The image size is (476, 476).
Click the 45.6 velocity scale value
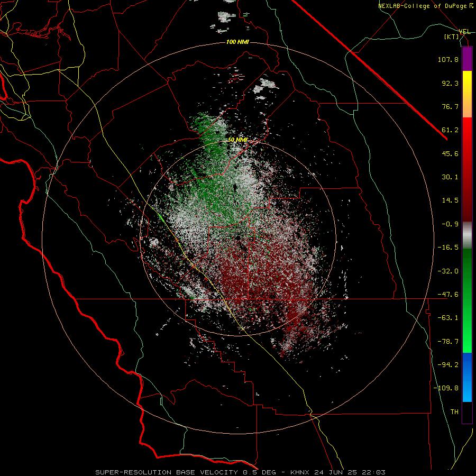coord(450,153)
